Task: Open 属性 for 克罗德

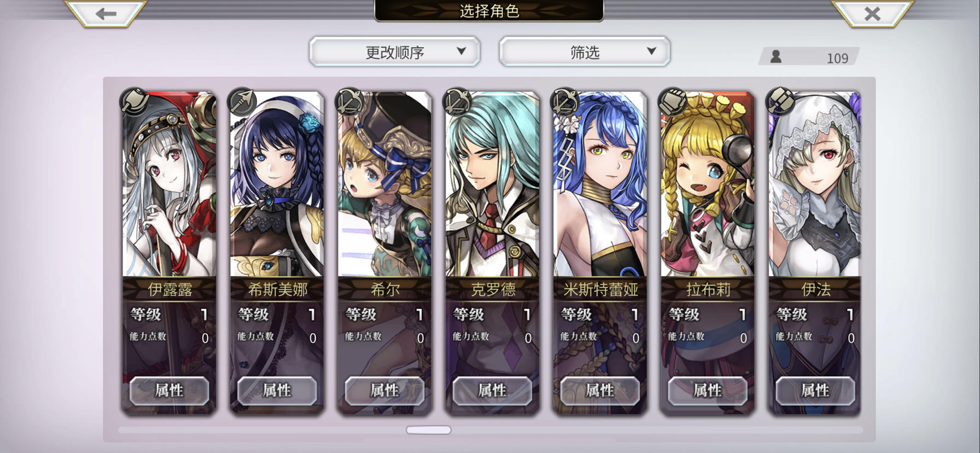Action: (492, 391)
